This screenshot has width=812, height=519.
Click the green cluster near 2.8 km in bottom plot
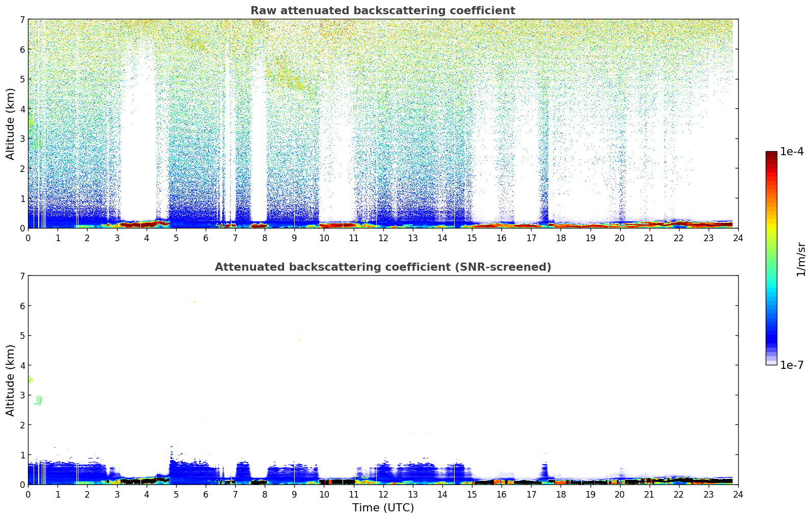tap(39, 401)
